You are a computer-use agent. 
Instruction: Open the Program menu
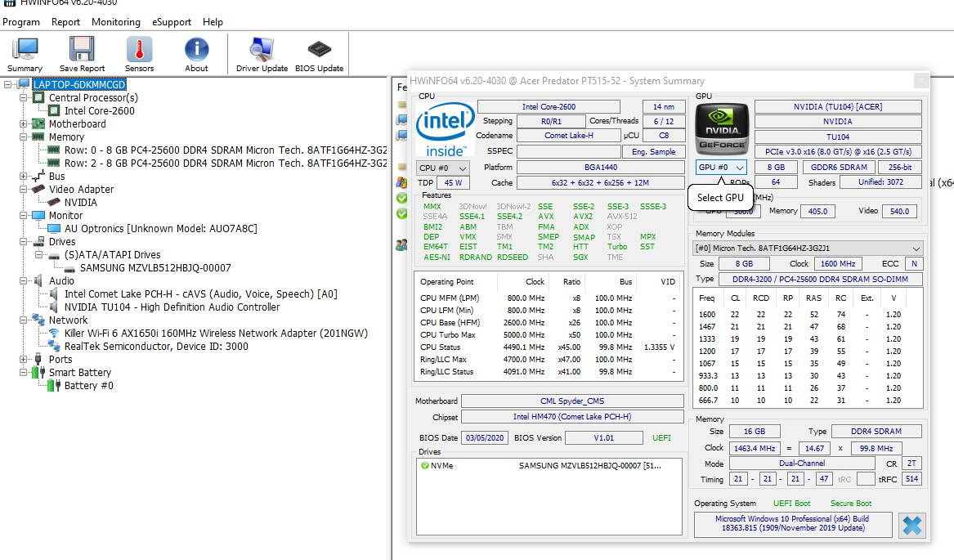pyautogui.click(x=21, y=22)
